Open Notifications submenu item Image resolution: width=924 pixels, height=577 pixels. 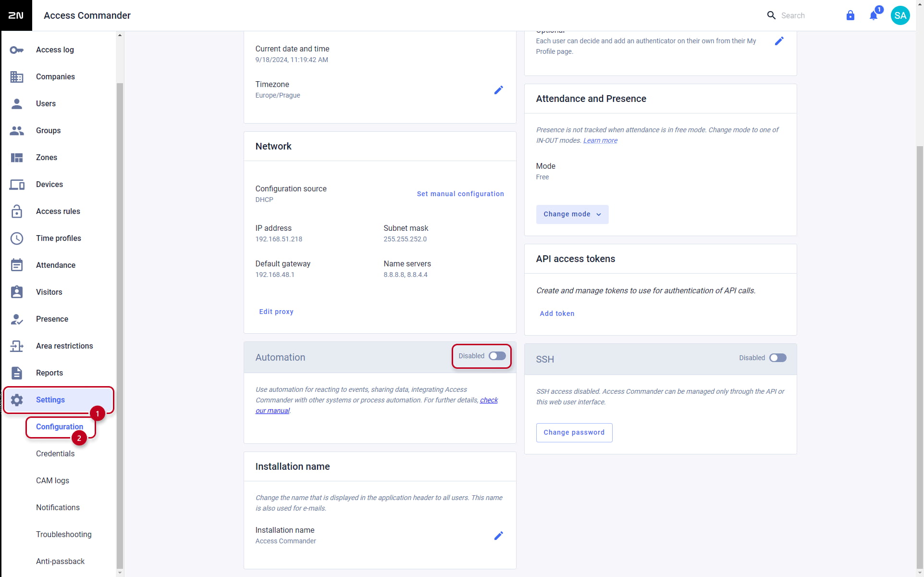tap(58, 508)
